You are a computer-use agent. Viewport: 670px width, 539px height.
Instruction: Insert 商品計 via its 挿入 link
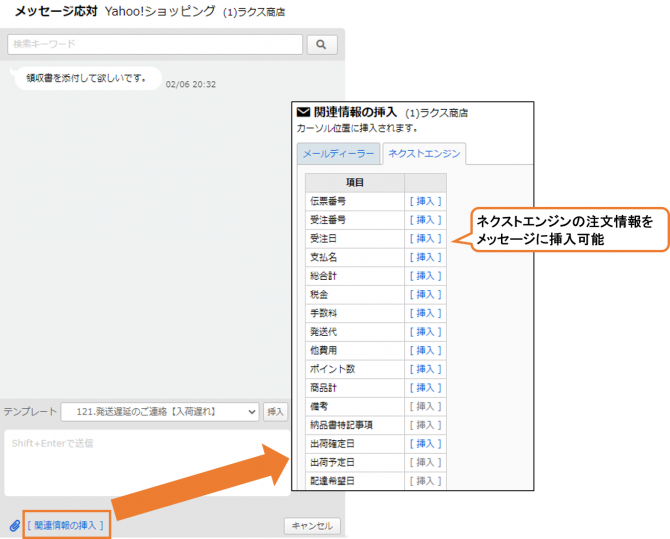[425, 388]
